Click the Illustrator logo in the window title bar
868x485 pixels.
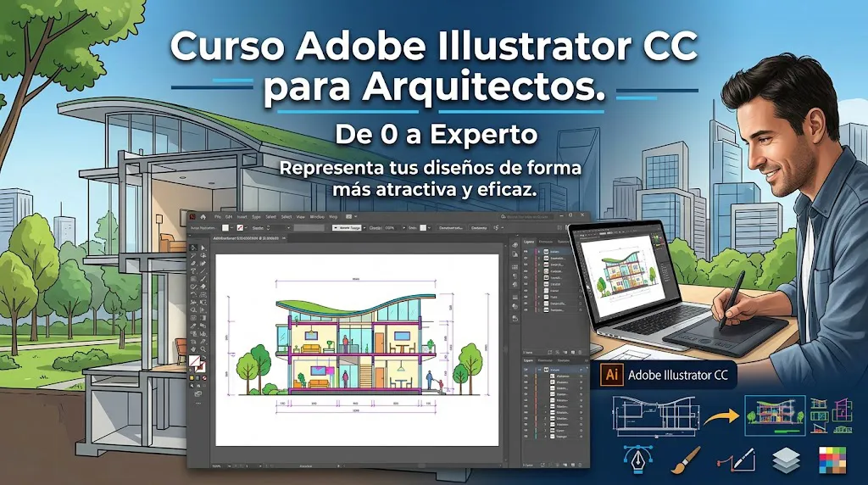(x=192, y=216)
